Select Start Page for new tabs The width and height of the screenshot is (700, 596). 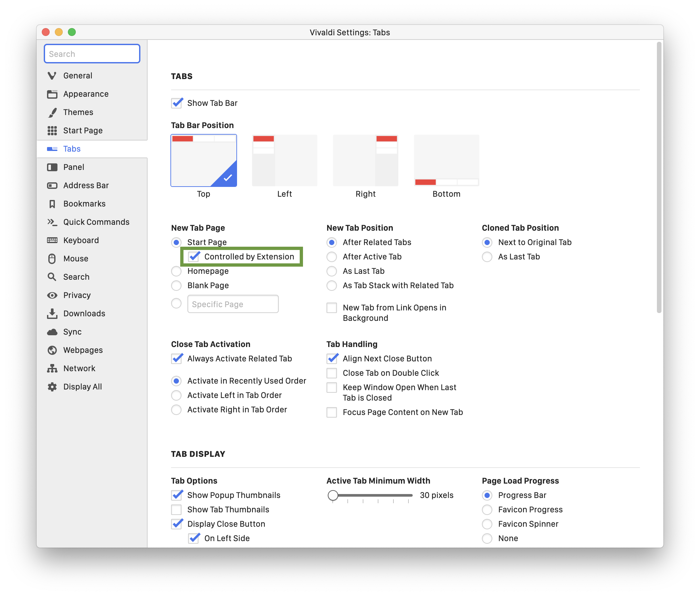click(x=176, y=242)
